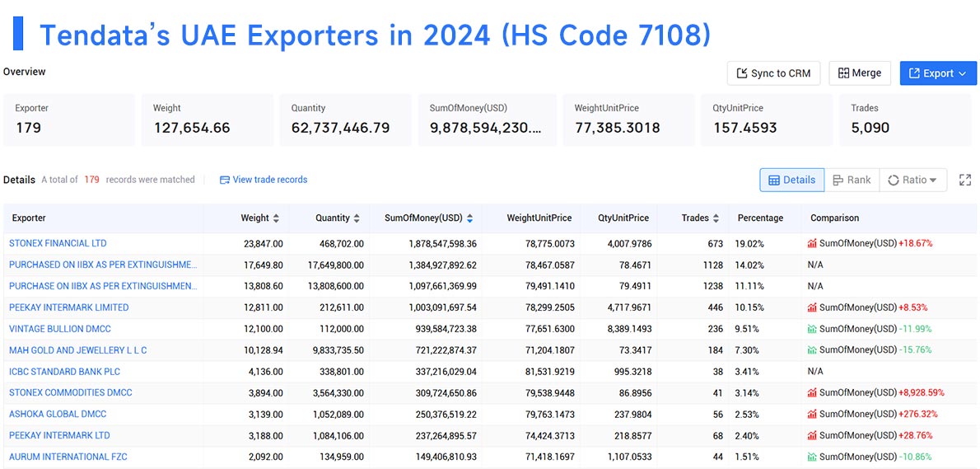Open the Ratio view dropdown
Viewport: 980px width, 469px height.
coord(913,180)
